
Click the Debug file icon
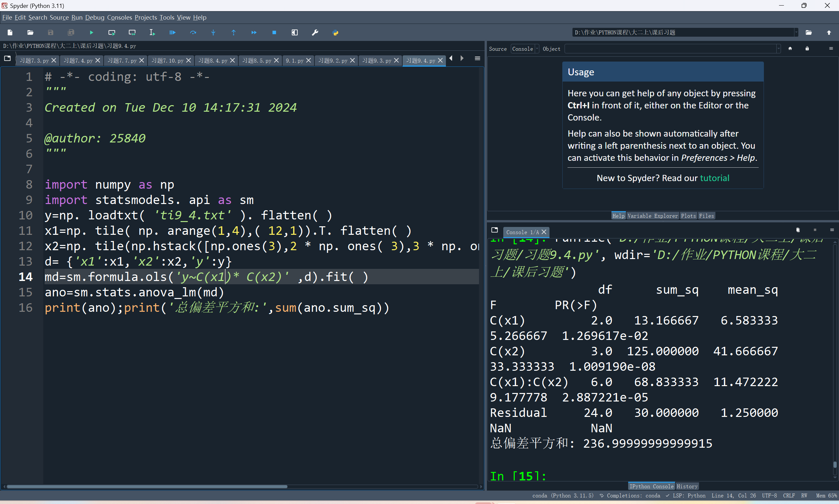pyautogui.click(x=172, y=33)
